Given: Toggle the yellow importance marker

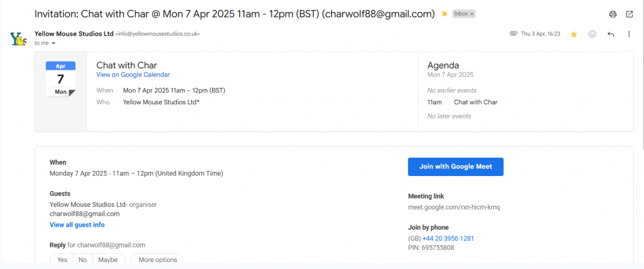Looking at the screenshot, I should click(444, 14).
